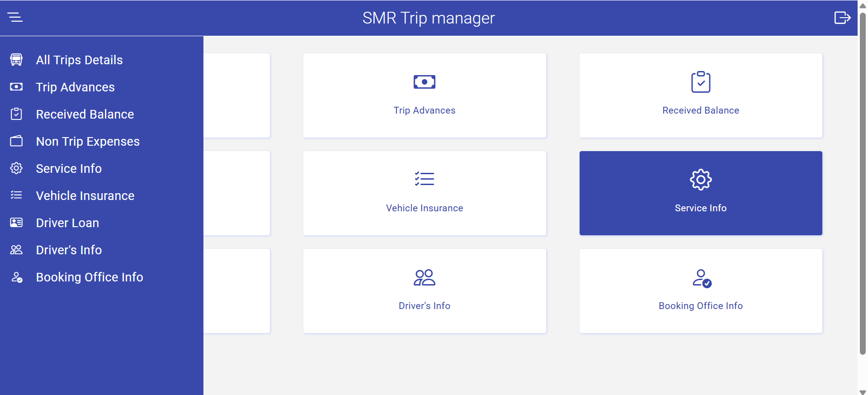The width and height of the screenshot is (868, 395).
Task: Click the bus icon beside All Trips Details
Action: click(x=16, y=60)
